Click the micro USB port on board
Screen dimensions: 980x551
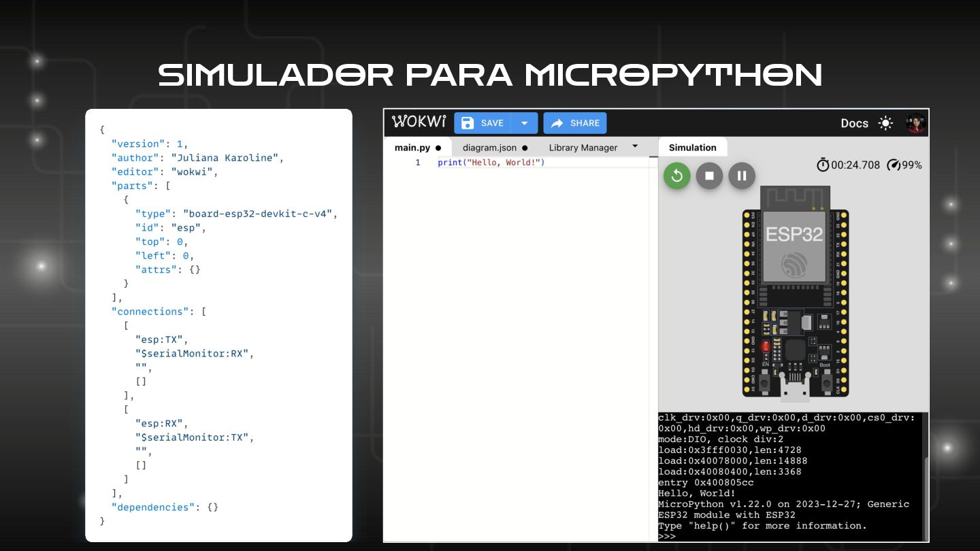click(x=795, y=388)
